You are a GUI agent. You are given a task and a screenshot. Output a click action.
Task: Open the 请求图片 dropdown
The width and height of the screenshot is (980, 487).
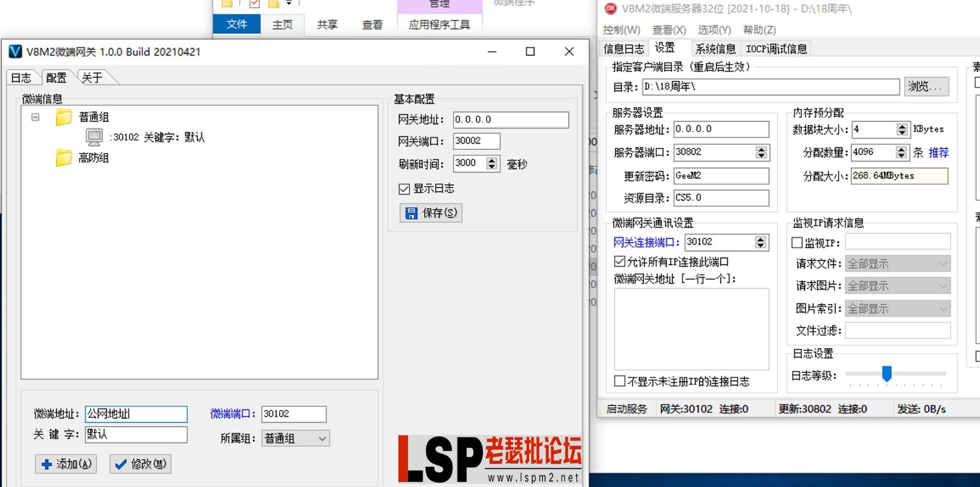pos(898,286)
